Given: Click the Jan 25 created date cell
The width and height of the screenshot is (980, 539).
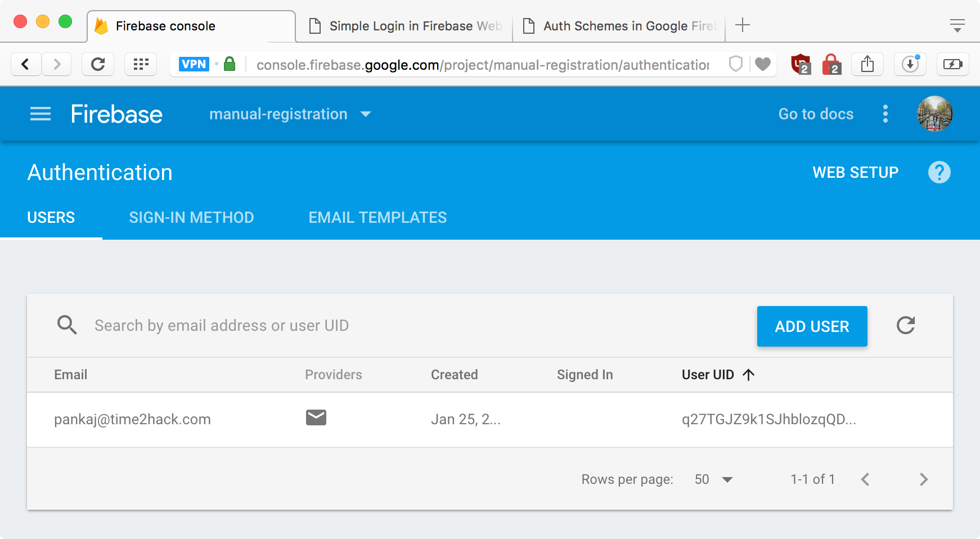Looking at the screenshot, I should (465, 419).
